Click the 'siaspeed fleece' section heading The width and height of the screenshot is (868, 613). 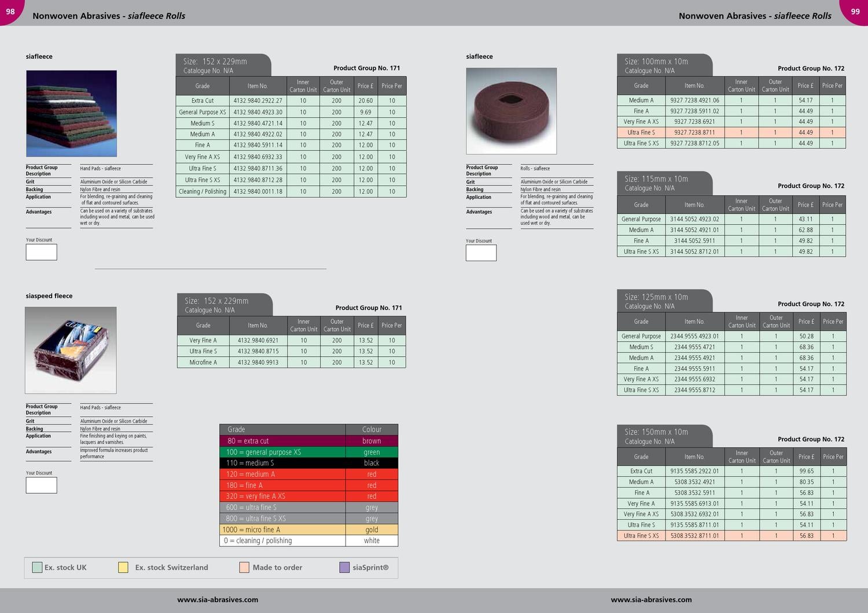tap(49, 296)
